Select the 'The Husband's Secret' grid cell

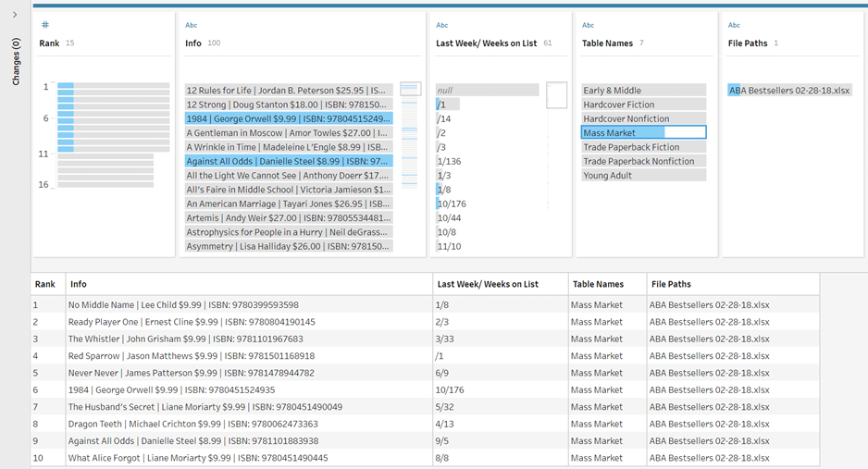[249, 407]
